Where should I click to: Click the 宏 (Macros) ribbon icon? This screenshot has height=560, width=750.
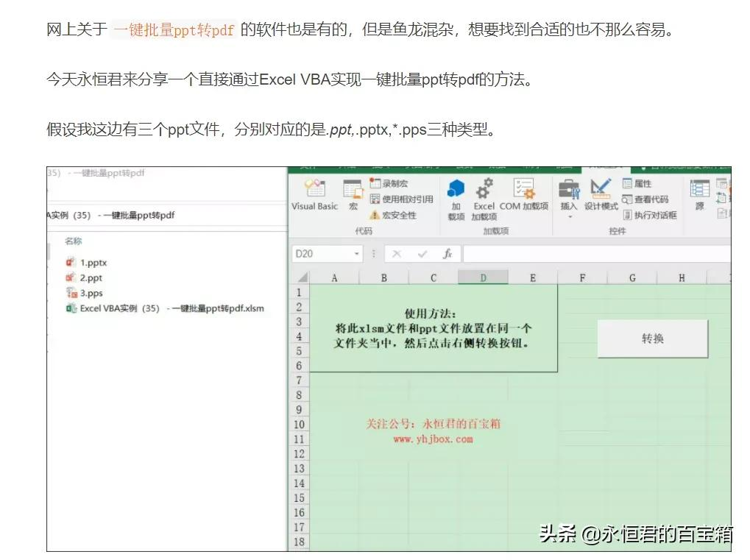(353, 195)
